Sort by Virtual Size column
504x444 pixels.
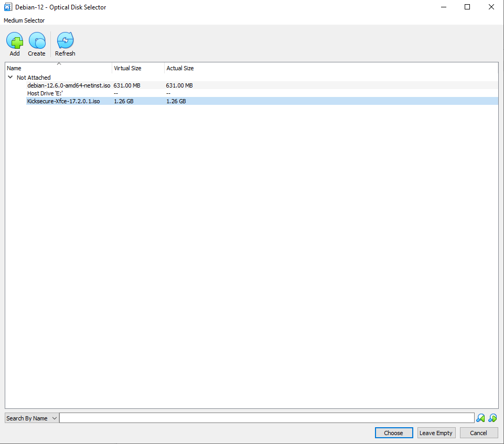pyautogui.click(x=137, y=68)
